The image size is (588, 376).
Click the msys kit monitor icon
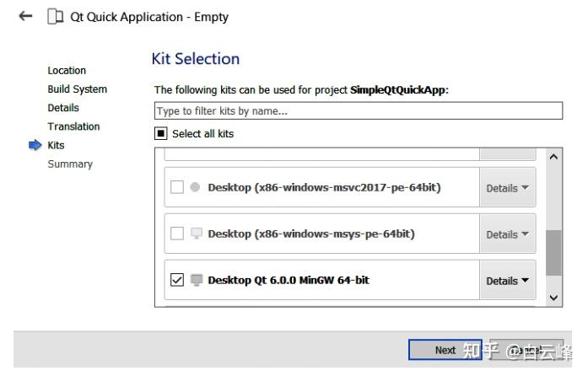pos(196,234)
